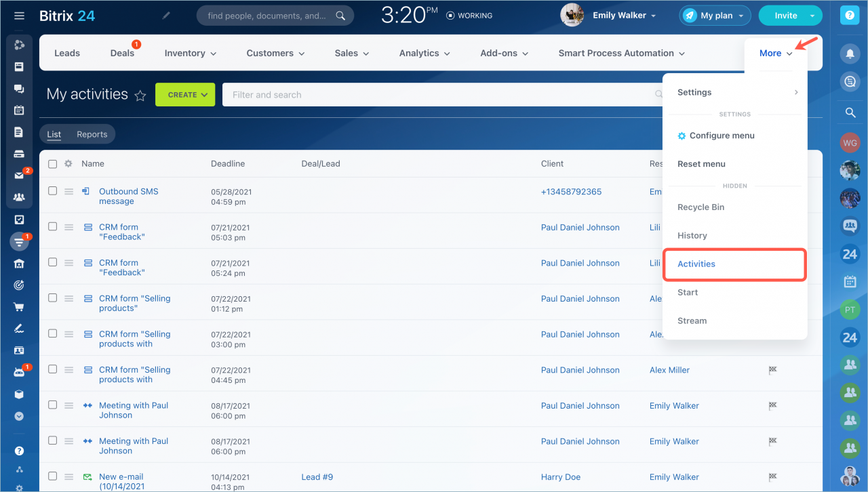Screen dimensions: 868x492
Task: Open the calendar icon in right panel
Action: (850, 281)
